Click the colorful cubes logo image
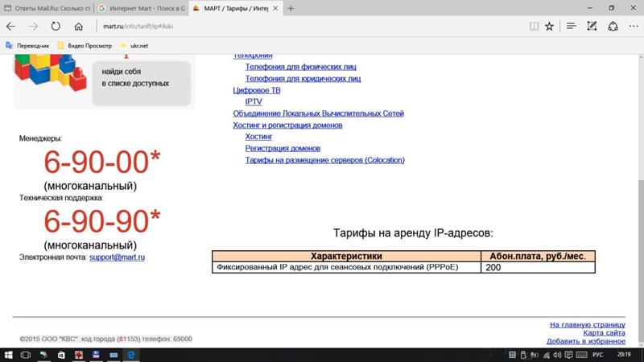This screenshot has height=362, width=644. (50, 72)
